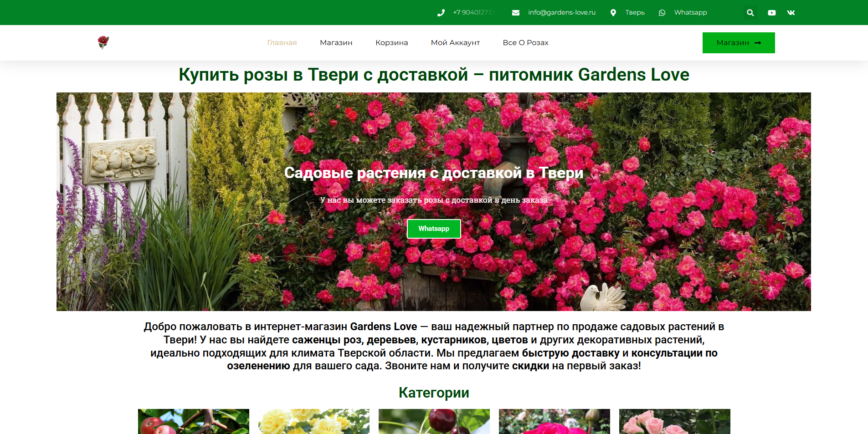Click the red rose site logo
Viewport: 868px width, 434px height.
(x=103, y=42)
